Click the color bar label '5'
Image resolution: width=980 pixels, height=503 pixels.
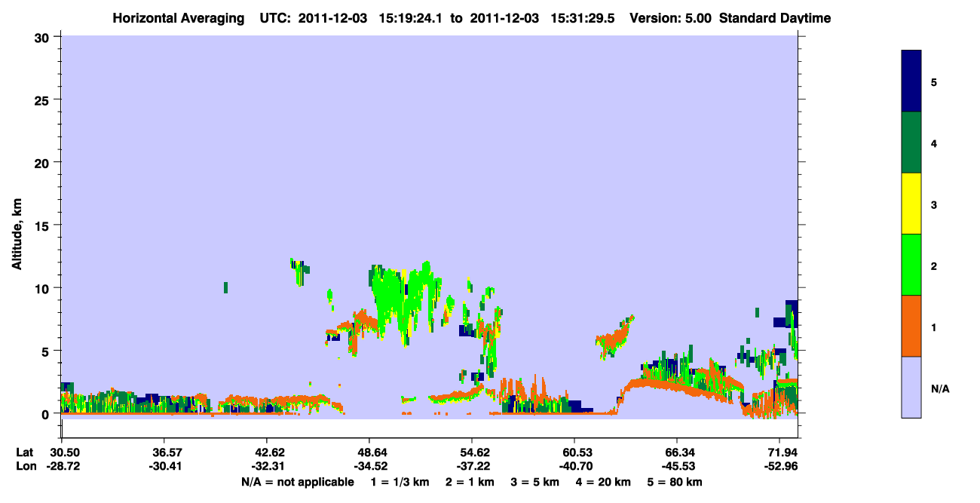click(934, 82)
